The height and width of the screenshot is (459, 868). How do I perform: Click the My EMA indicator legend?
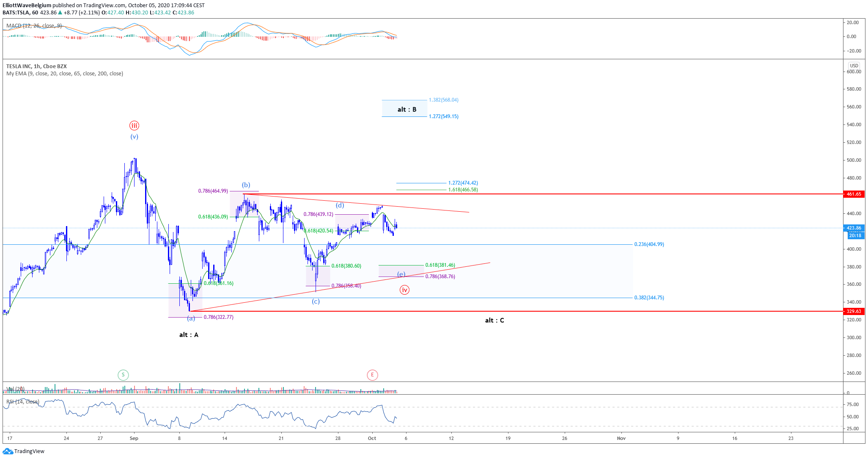click(65, 74)
